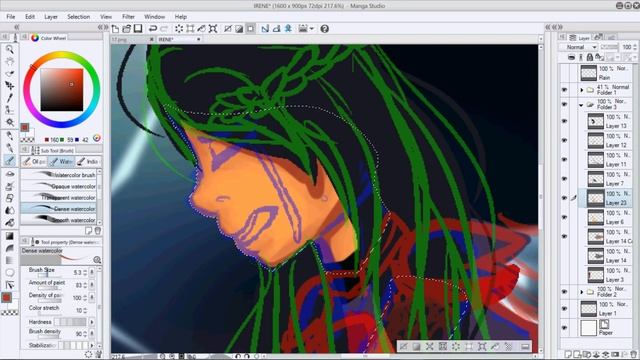The image size is (640, 360).
Task: Click the delete sub tool trash icon
Action: point(98,231)
